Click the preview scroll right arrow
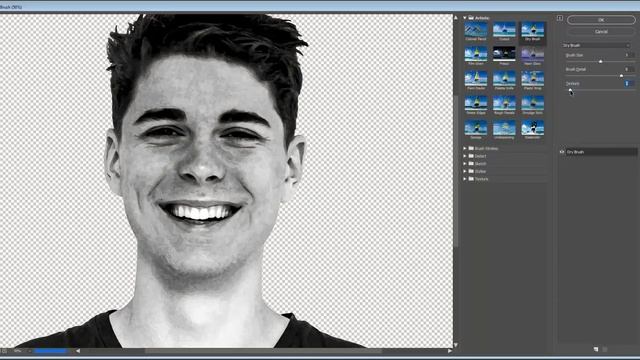 pos(449,351)
